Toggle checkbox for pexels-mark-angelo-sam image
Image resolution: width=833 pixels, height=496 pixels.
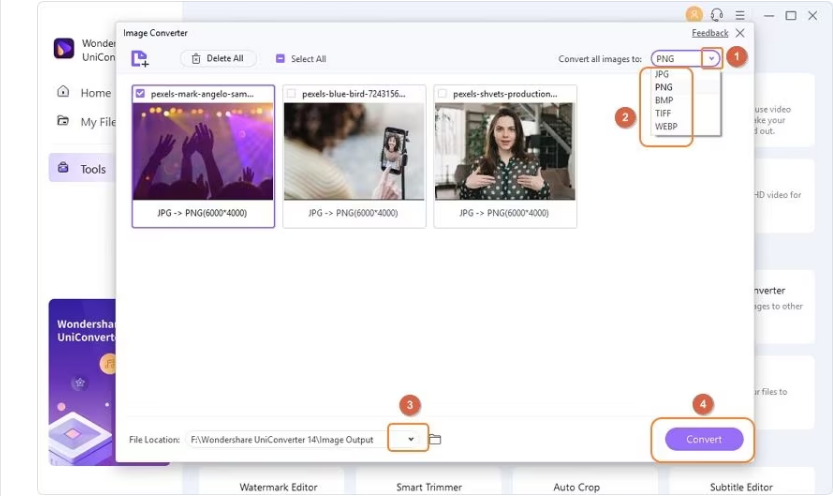coord(140,93)
